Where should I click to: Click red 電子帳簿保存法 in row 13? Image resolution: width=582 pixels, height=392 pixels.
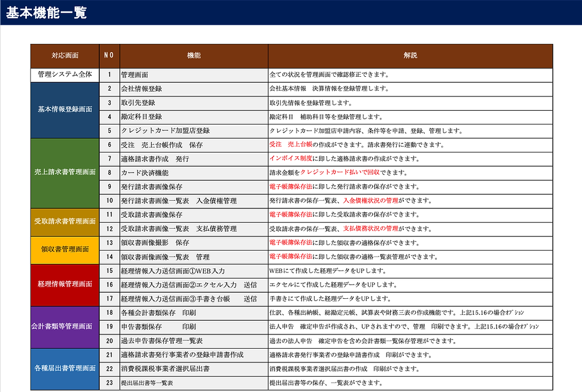(290, 243)
